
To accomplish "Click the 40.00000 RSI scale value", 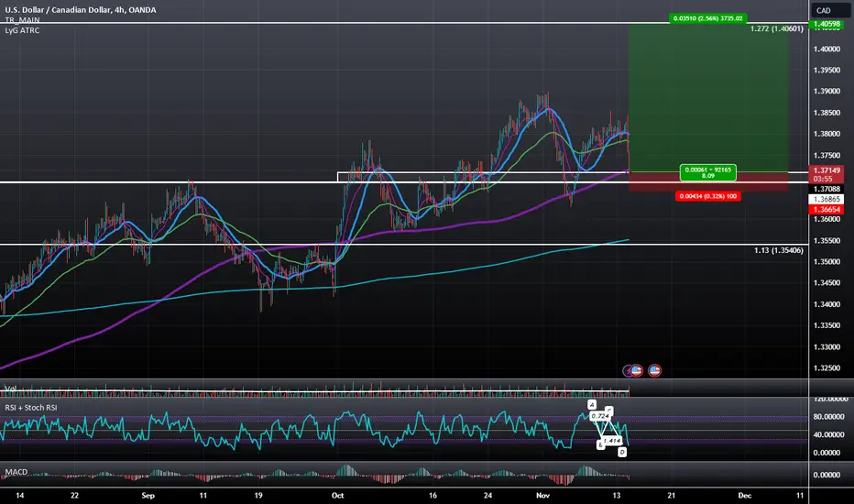I will pos(830,434).
